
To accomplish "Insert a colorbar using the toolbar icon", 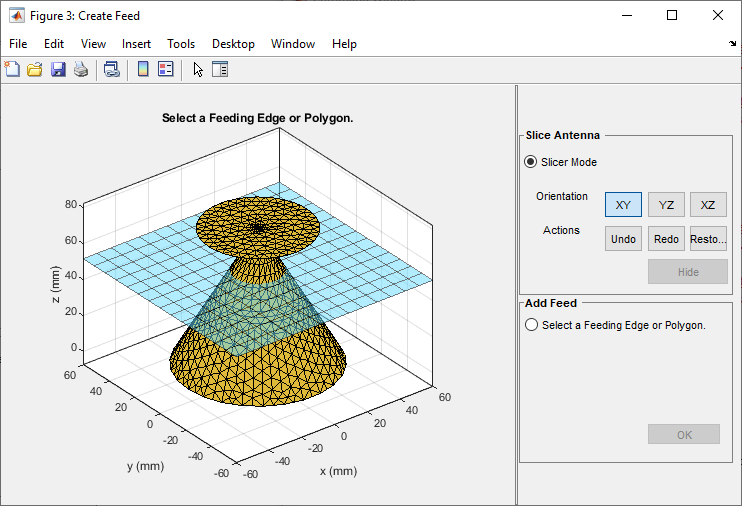I will 143,69.
